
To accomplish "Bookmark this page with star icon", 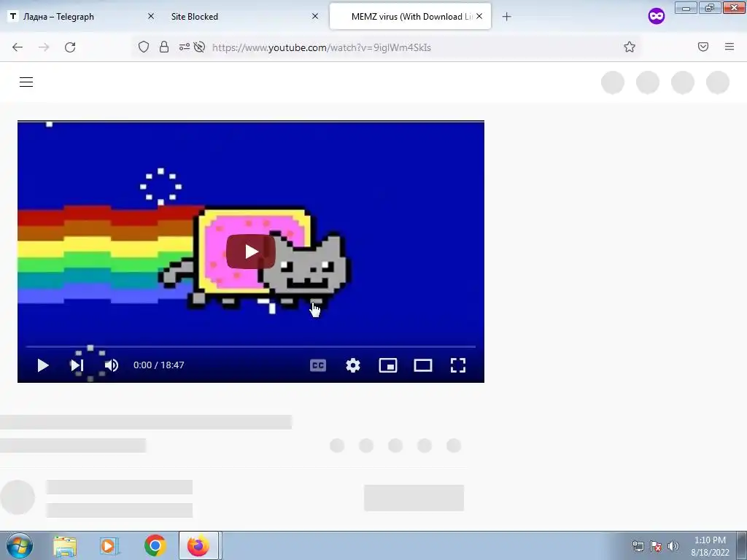I will pyautogui.click(x=630, y=47).
